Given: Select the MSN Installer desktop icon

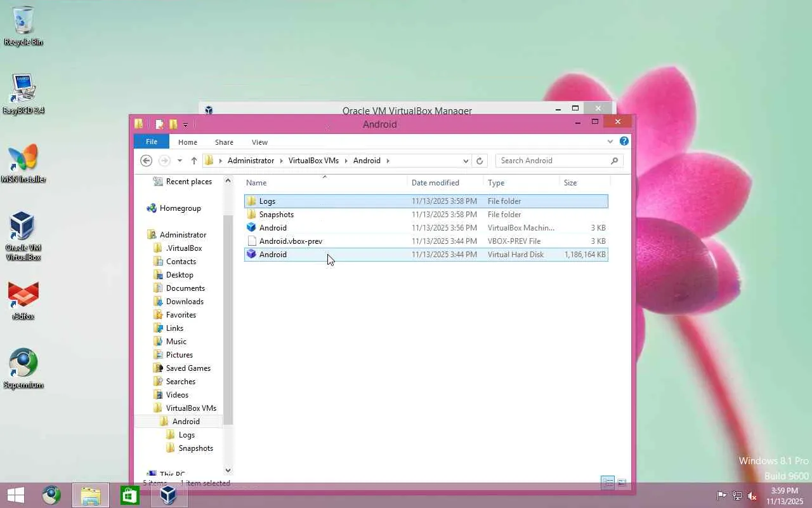Looking at the screenshot, I should 23,163.
